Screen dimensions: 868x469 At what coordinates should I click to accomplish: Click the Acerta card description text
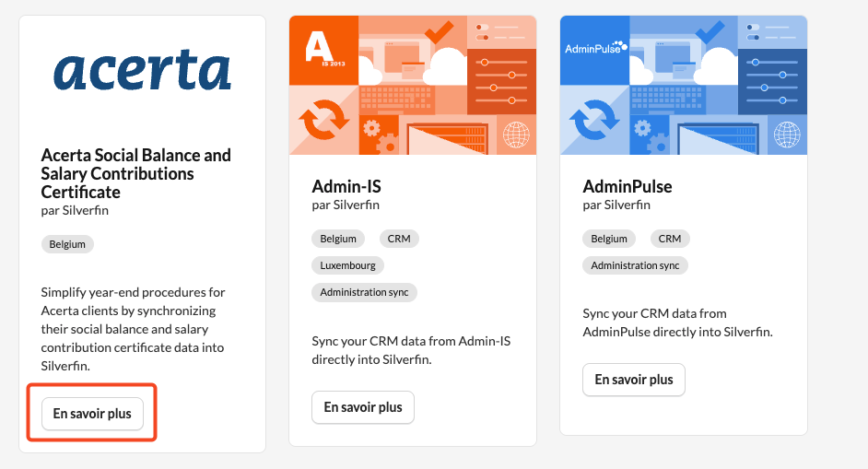pos(133,329)
